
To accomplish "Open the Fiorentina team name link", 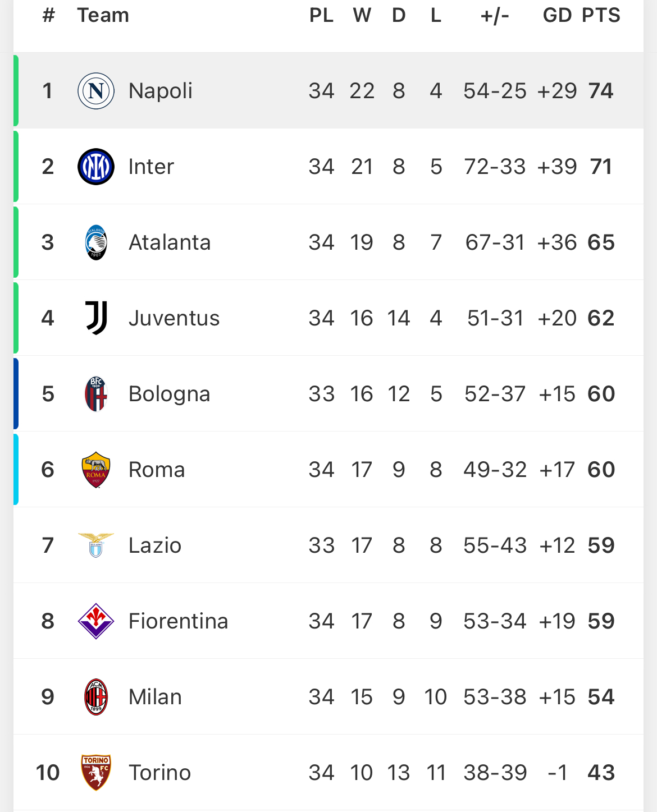I will (179, 621).
